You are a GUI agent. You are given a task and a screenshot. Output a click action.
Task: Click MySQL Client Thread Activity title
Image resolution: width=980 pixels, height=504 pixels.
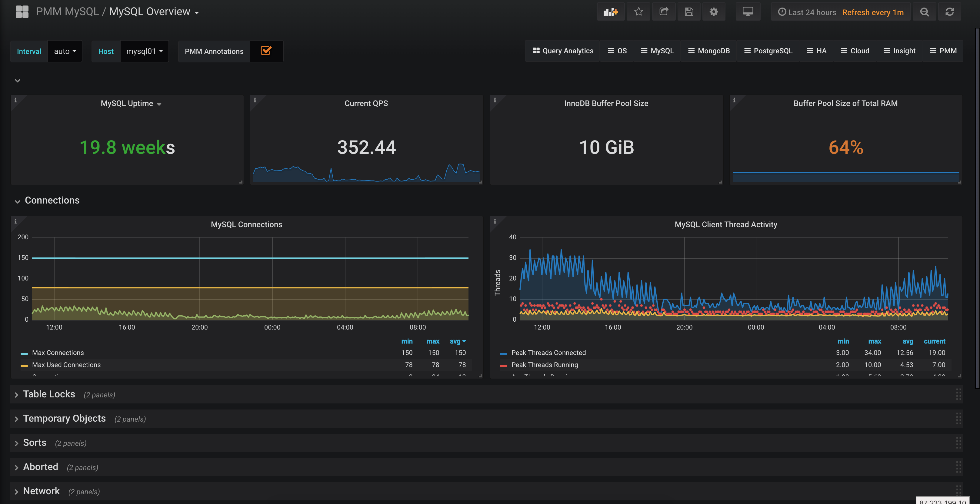click(726, 224)
